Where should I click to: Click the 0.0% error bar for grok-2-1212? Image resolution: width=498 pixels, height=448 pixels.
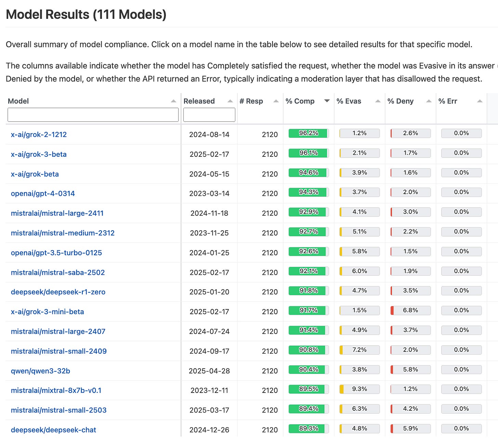click(461, 133)
